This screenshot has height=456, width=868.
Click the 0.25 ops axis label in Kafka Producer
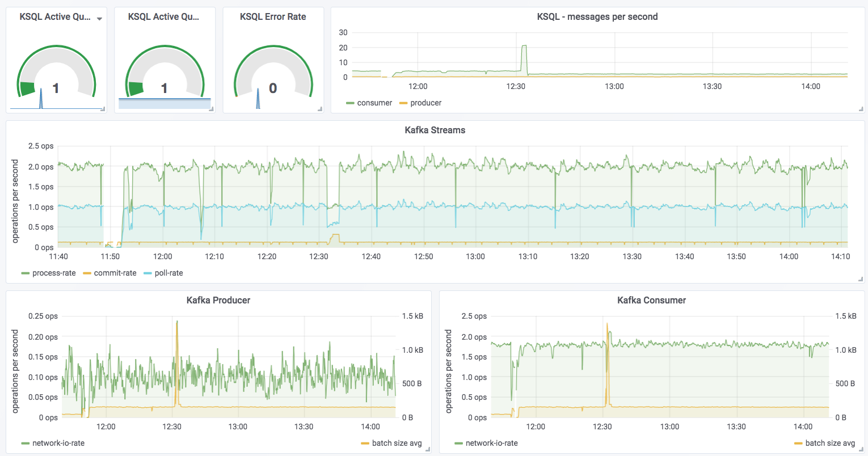(43, 316)
